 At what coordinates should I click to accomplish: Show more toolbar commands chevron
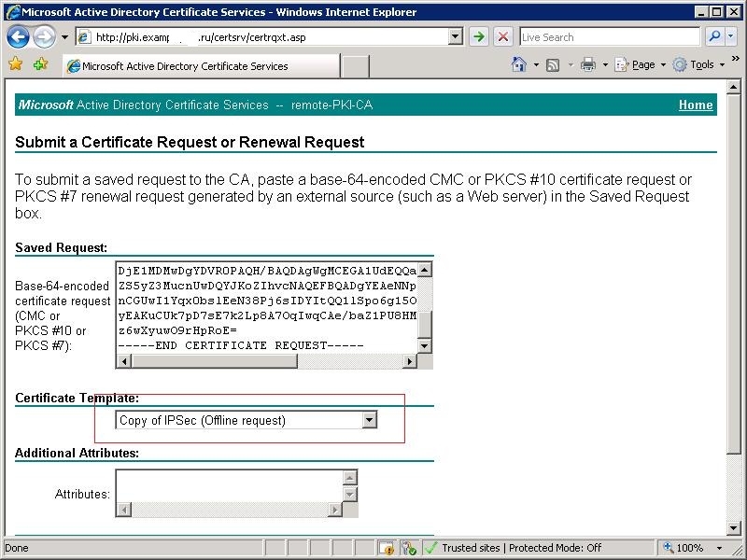[x=736, y=59]
